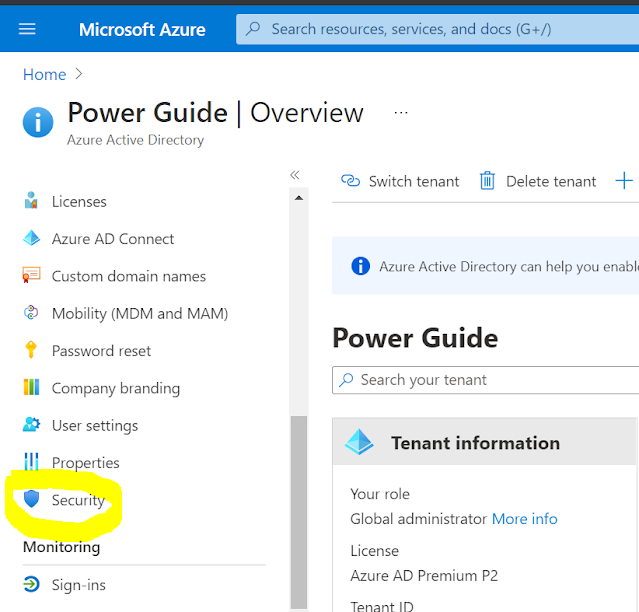Click the info icon beside the Power Guide title
Viewport: 639px width, 612px height.
(x=38, y=122)
